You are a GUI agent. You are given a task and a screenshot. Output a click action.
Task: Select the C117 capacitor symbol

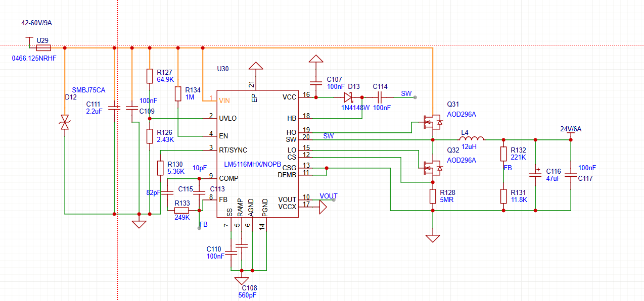(570, 175)
